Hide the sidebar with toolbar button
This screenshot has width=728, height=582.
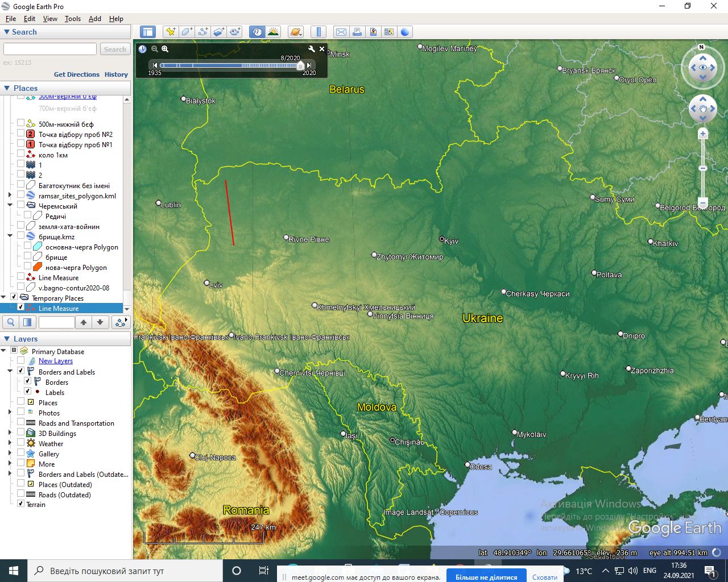147,32
